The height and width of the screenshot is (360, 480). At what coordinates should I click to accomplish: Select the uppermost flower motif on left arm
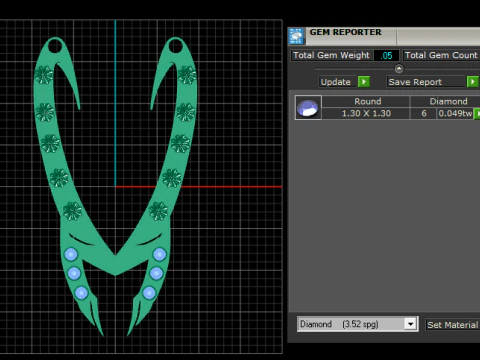point(44,75)
